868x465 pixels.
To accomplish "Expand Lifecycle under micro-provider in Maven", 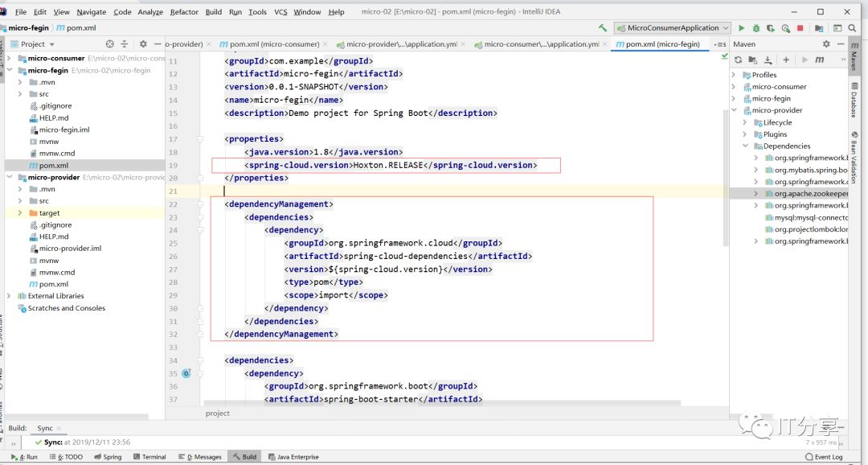I will (x=745, y=122).
